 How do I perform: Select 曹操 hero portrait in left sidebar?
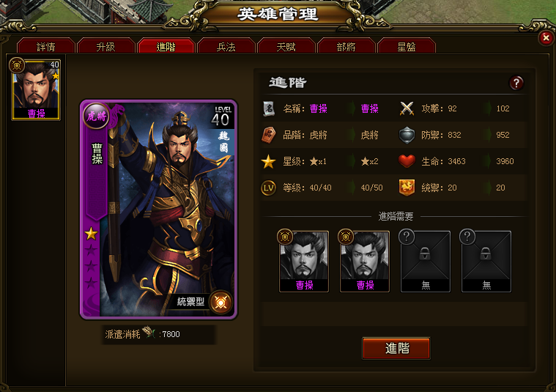[36, 90]
